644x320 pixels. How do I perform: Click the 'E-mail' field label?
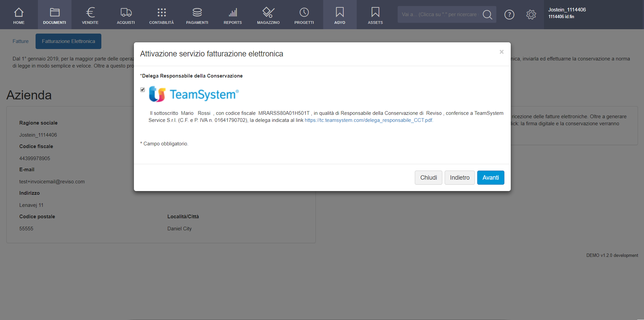click(27, 170)
